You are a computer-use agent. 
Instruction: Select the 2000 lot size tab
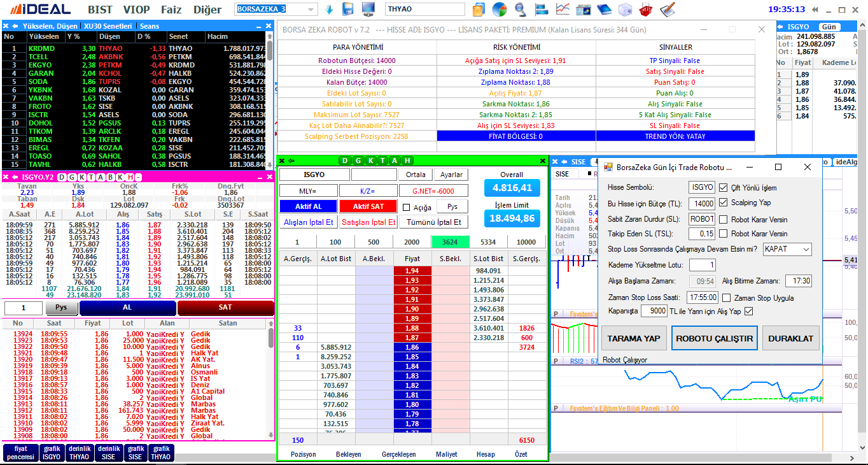coord(412,242)
